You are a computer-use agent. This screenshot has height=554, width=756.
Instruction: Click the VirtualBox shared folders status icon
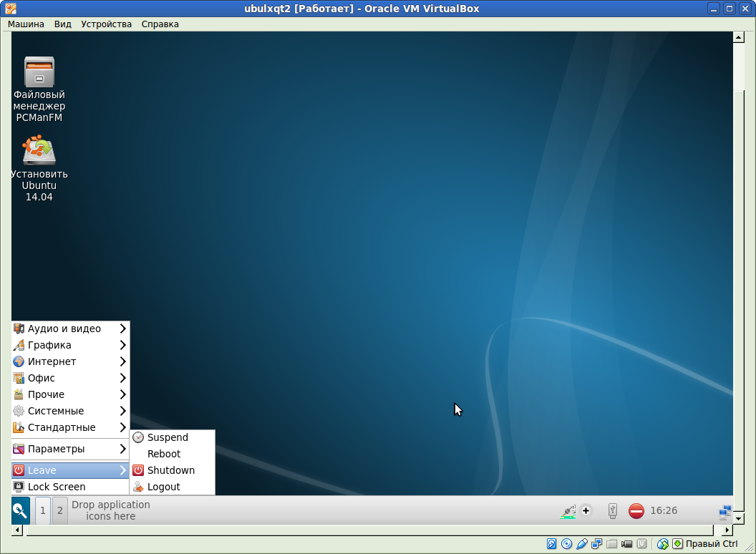[612, 544]
